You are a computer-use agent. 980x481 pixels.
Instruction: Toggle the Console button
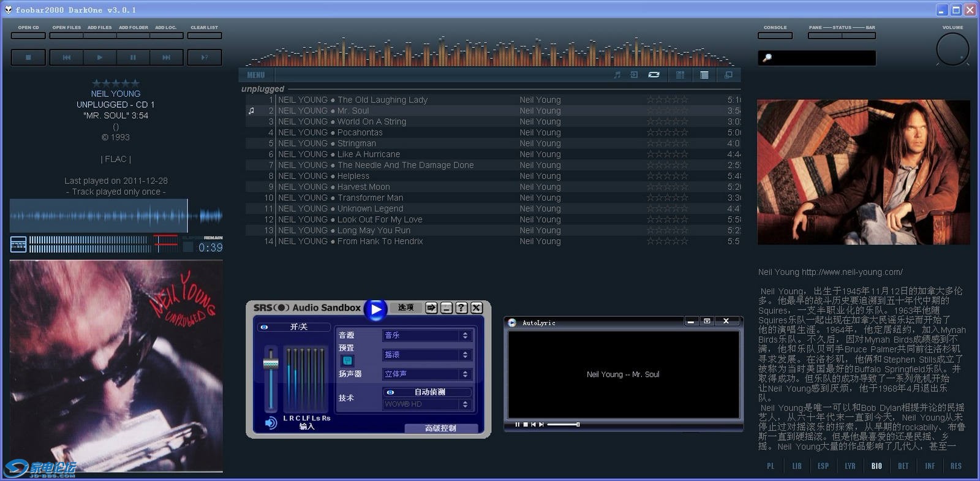pyautogui.click(x=775, y=36)
